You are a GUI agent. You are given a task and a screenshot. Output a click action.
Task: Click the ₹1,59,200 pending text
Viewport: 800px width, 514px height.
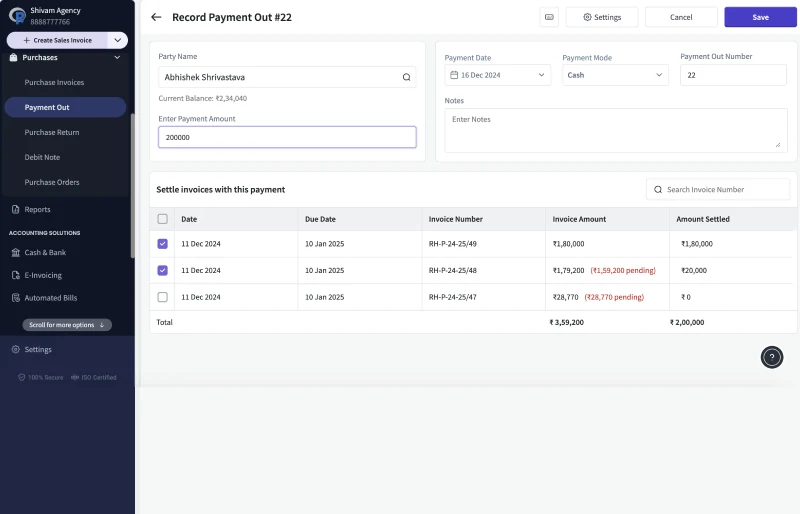pyautogui.click(x=623, y=271)
